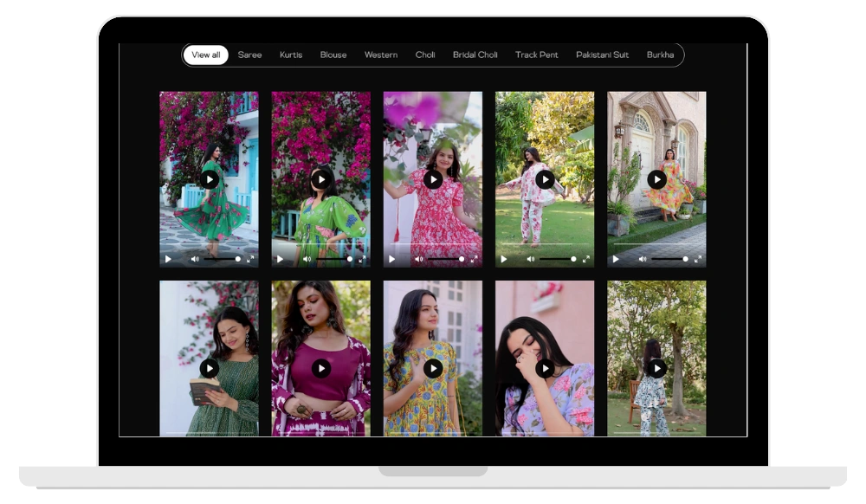Choose the Pakistani Suit category
866x504 pixels.
click(x=602, y=55)
